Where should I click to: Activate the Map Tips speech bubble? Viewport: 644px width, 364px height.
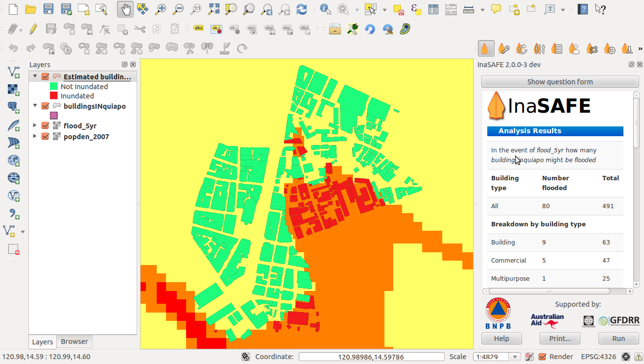coord(496,9)
